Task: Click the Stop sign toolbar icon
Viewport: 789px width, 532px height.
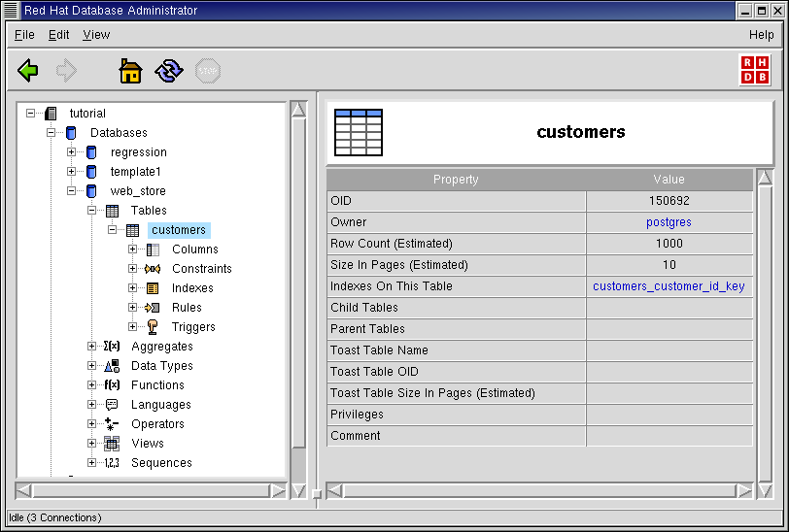Action: point(208,71)
